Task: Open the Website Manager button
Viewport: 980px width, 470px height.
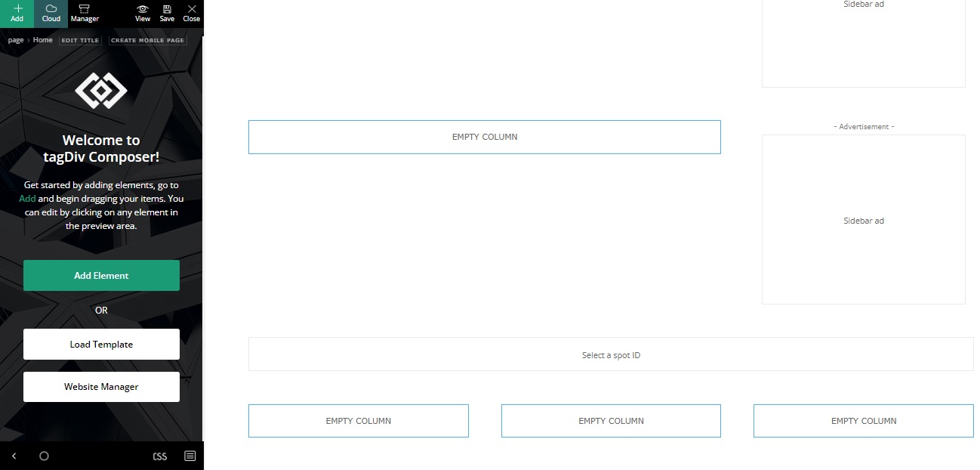Action: coord(101,387)
